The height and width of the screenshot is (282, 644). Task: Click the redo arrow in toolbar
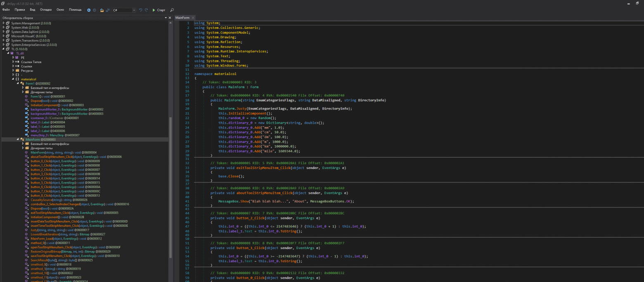click(x=146, y=10)
